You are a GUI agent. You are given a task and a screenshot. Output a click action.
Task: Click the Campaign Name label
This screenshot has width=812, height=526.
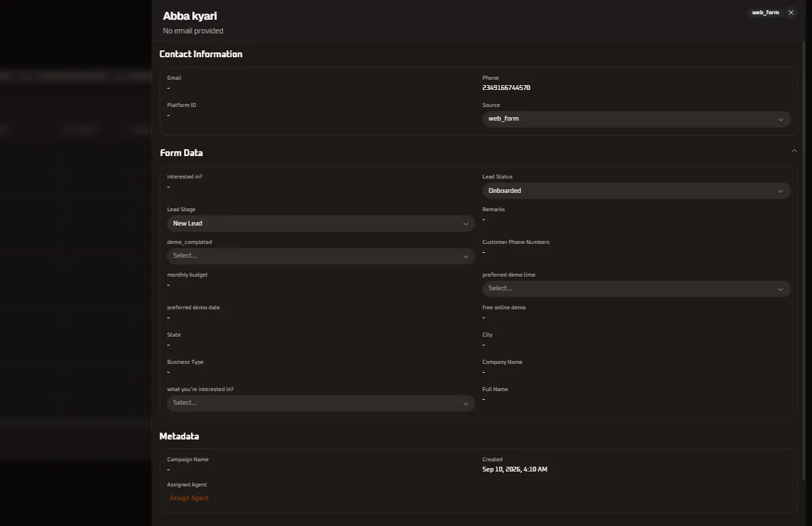pos(187,460)
